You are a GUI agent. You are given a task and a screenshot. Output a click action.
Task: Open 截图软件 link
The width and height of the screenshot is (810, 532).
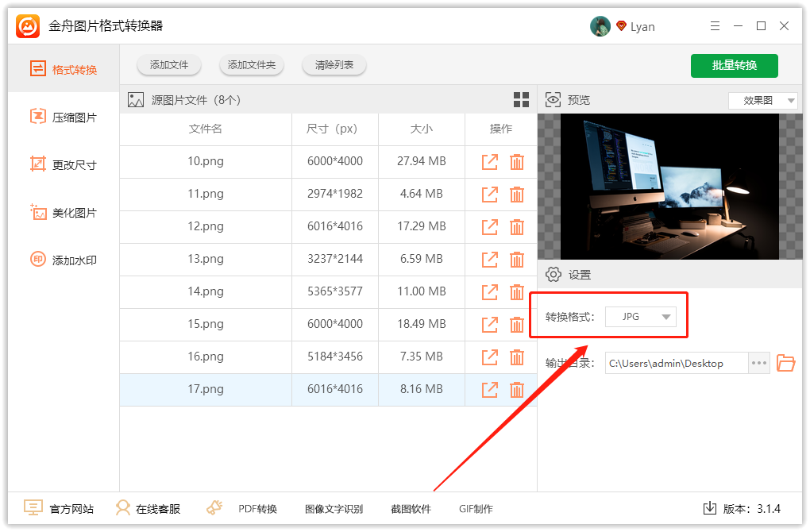click(x=411, y=509)
